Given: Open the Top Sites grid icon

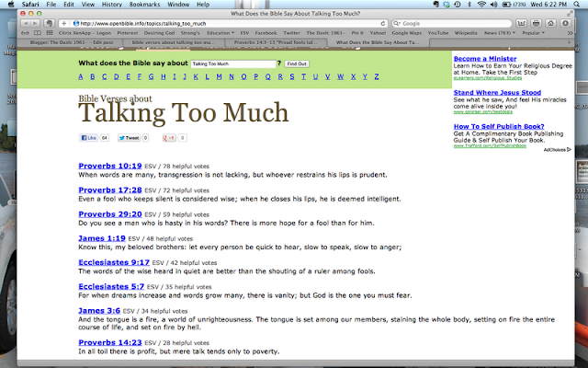Looking at the screenshot, I should pyautogui.click(x=49, y=33).
